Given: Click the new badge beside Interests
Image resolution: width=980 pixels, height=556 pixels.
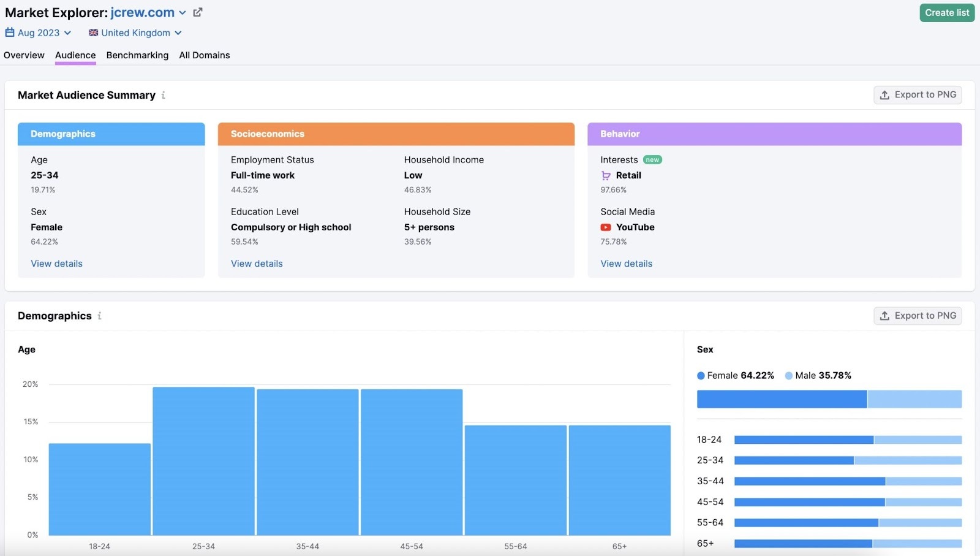Looking at the screenshot, I should point(652,160).
